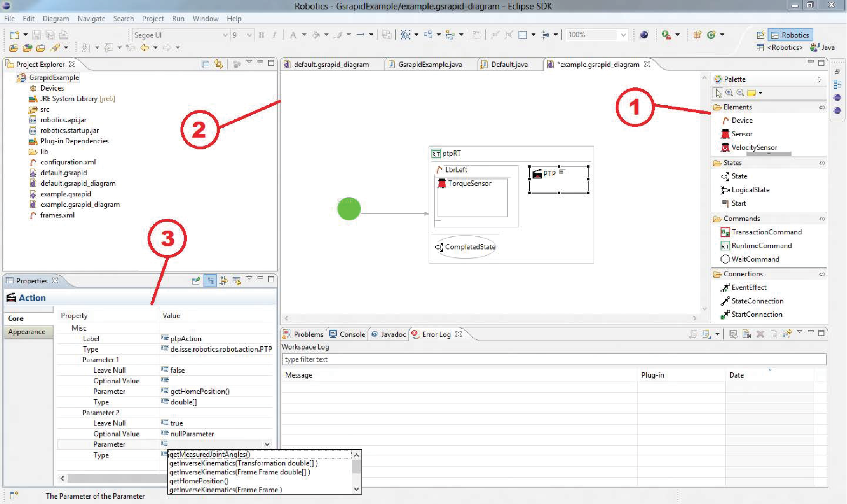Click the green start node in diagram
The width and height of the screenshot is (847, 504).
coord(349,209)
